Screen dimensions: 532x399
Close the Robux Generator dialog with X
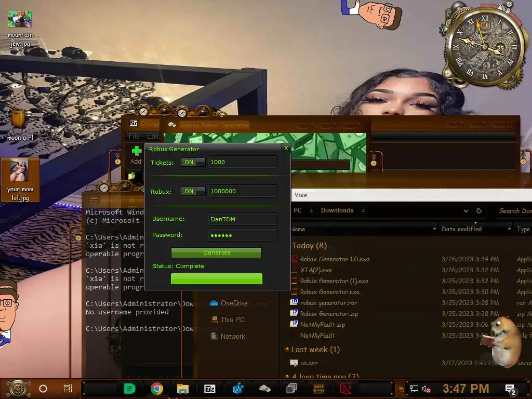click(286, 148)
